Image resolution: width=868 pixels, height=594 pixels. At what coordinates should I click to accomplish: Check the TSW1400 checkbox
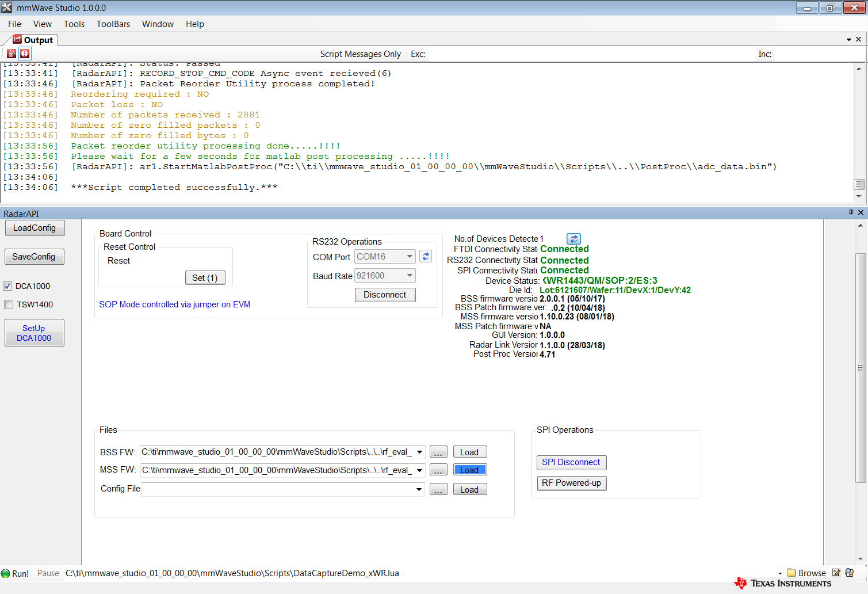coord(8,304)
